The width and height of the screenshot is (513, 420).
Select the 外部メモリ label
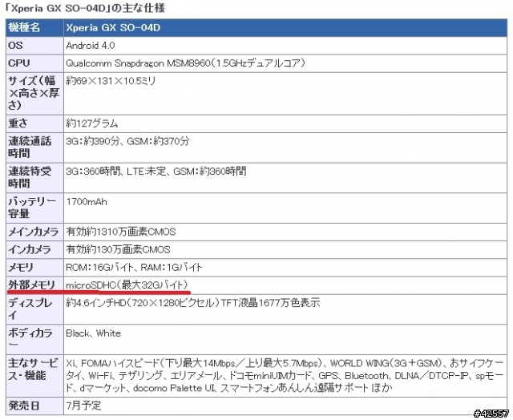(32, 285)
